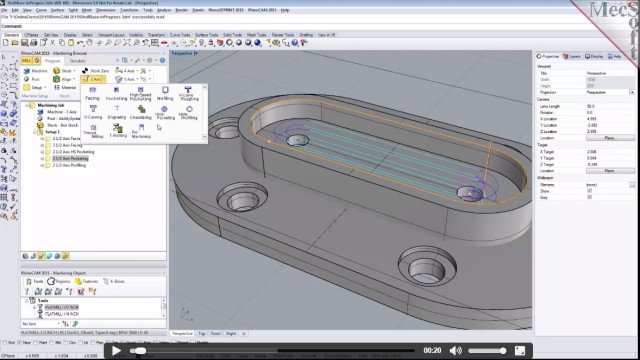The height and width of the screenshot is (360, 640).
Task: Click the Open file toolbar icon
Action: tap(15, 42)
